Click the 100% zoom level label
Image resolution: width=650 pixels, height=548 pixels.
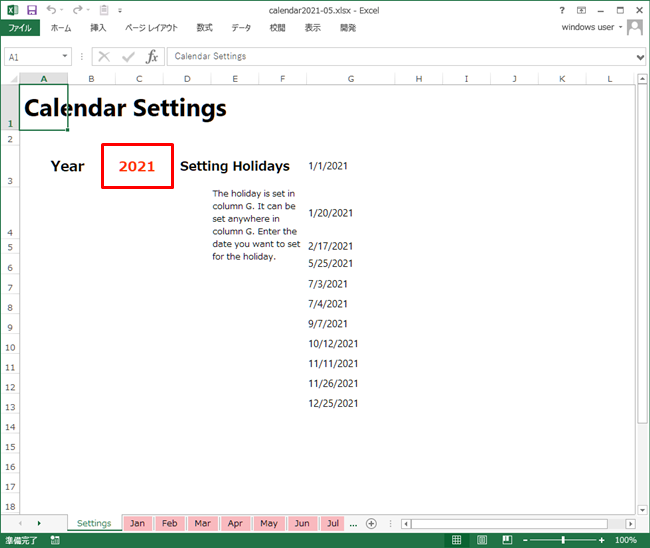(x=626, y=540)
